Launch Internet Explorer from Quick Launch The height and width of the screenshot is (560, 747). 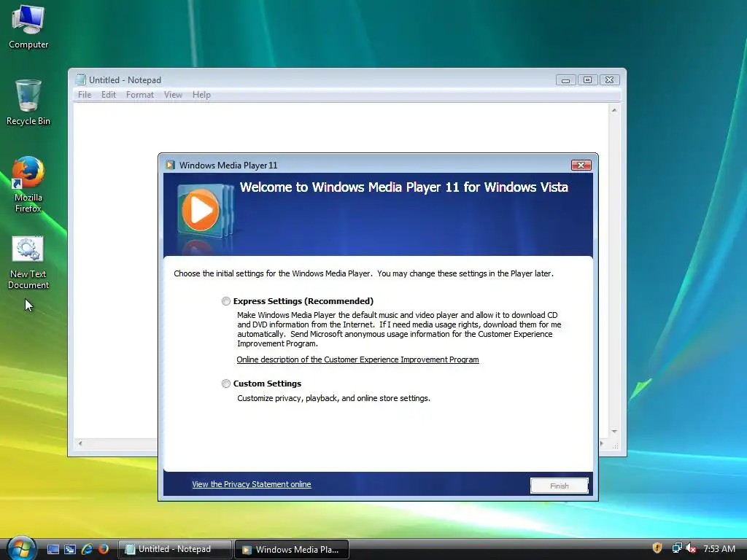[87, 549]
